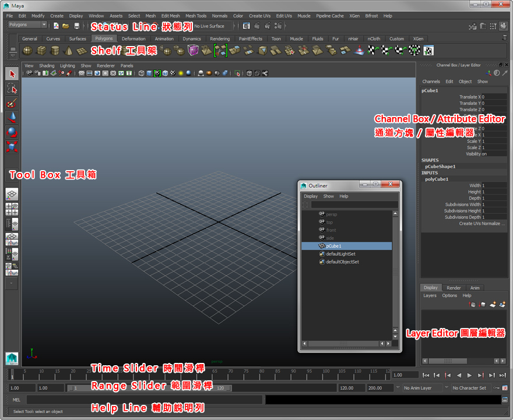Image resolution: width=513 pixels, height=420 pixels.
Task: Create polygon cube from shelf
Action: [x=41, y=51]
